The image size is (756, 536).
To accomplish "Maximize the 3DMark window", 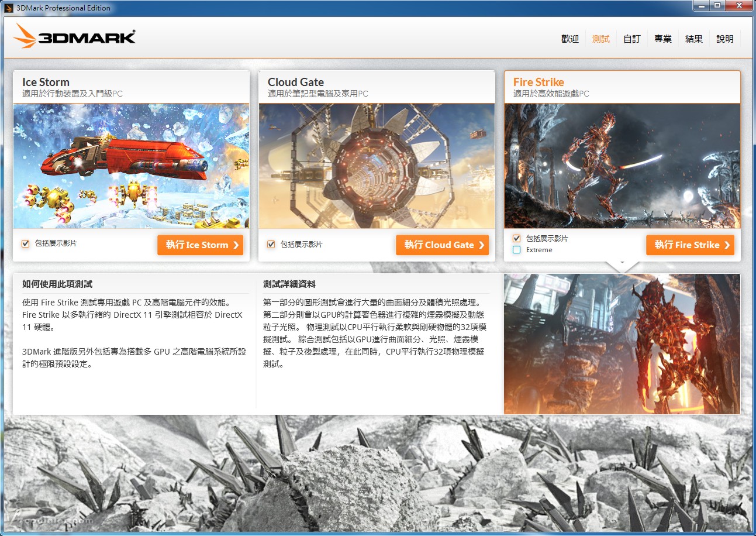I will click(717, 6).
